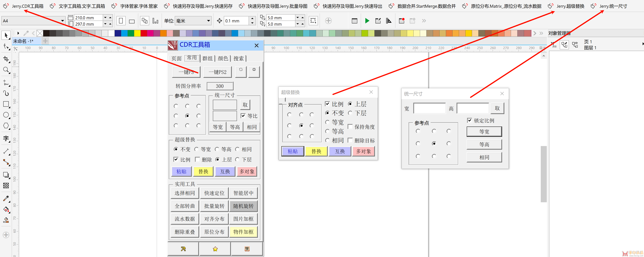Switch to the 颜色 tab in CDR工具箱
This screenshot has width=644, height=257.
point(223,58)
